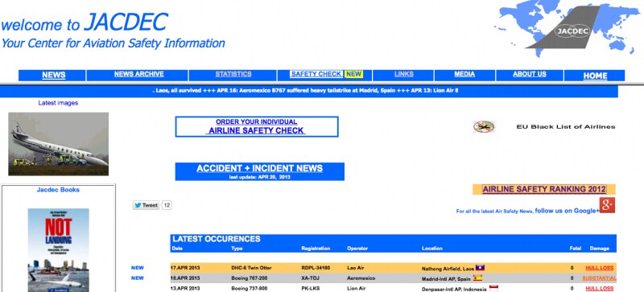The image size is (644, 292).
Task: Click the Spain flag icon
Action: coord(477,278)
